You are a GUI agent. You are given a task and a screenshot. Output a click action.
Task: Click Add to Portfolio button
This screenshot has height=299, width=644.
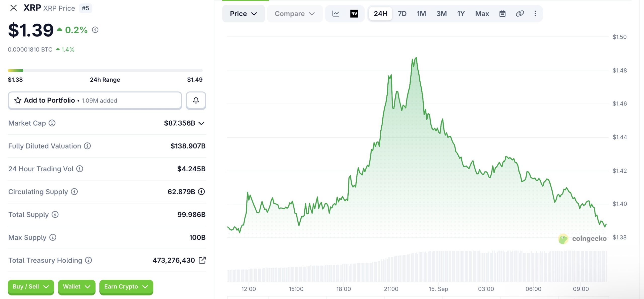[95, 101]
